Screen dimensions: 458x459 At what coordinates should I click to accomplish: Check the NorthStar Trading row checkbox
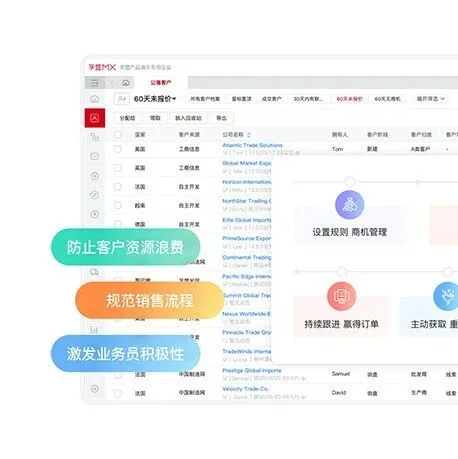pos(118,205)
